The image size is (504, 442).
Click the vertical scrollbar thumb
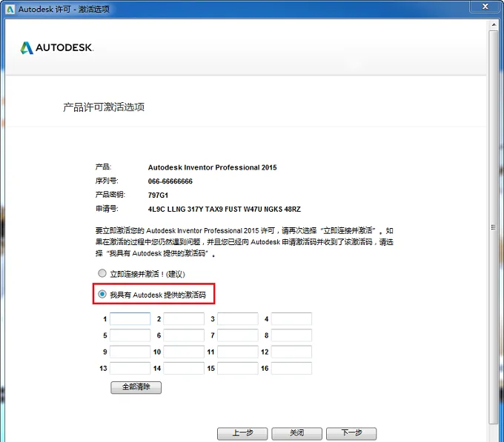coord(494,227)
